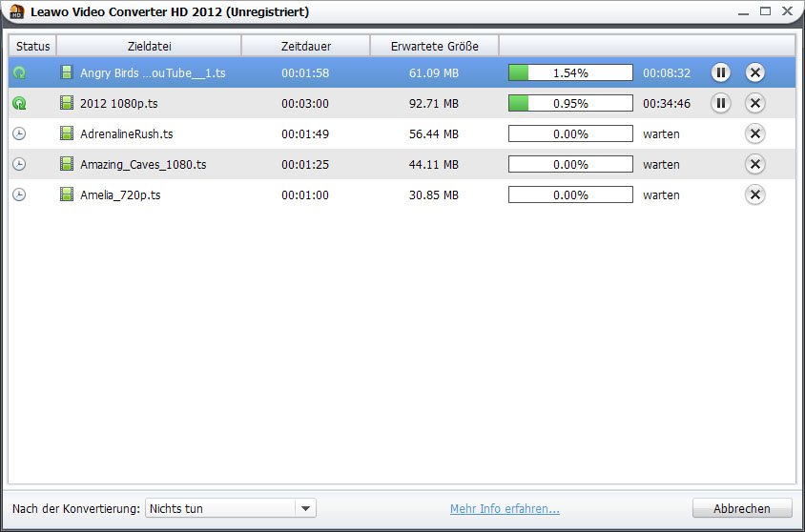
Task: Click the Leawo app icon in title bar
Action: pyautogui.click(x=17, y=11)
